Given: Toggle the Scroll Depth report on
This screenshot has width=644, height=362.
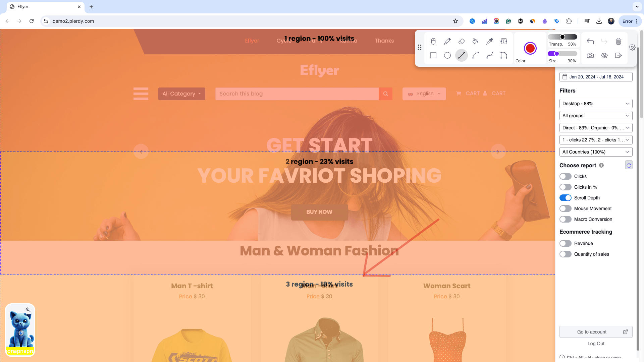Looking at the screenshot, I should tap(565, 197).
